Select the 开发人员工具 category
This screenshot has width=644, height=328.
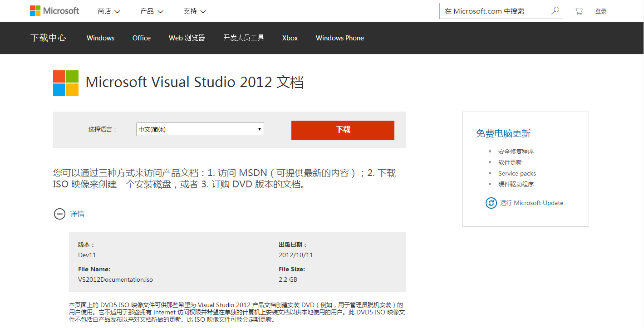244,38
